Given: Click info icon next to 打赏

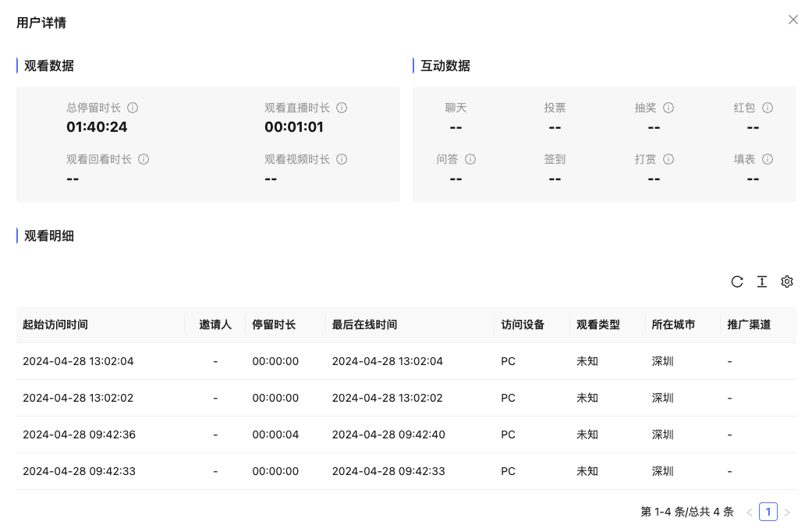Looking at the screenshot, I should (x=668, y=159).
